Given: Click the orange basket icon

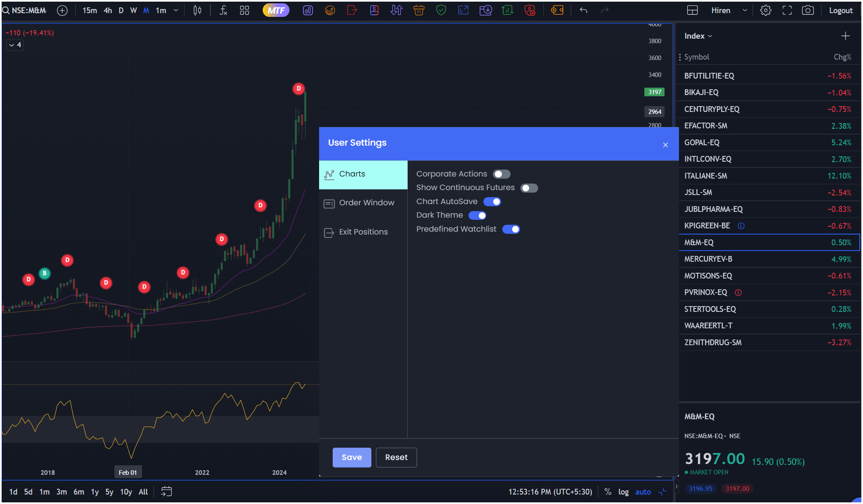Looking at the screenshot, I should coord(419,10).
